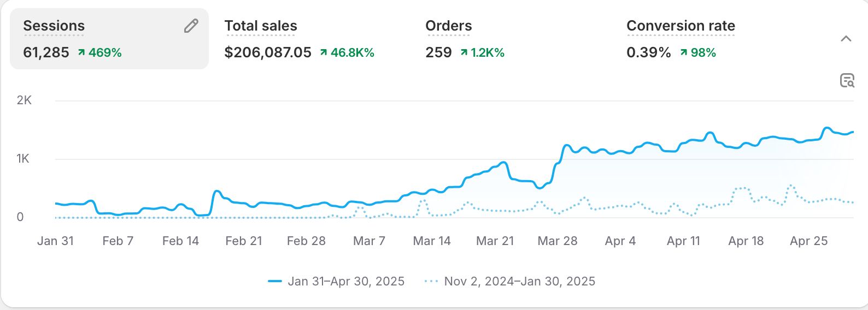The image size is (868, 310).
Task: Click the Sessions 469% increase indicator
Action: 99,53
